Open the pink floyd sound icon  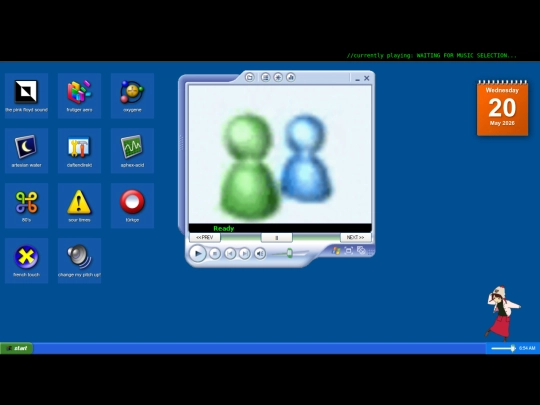coord(27,95)
